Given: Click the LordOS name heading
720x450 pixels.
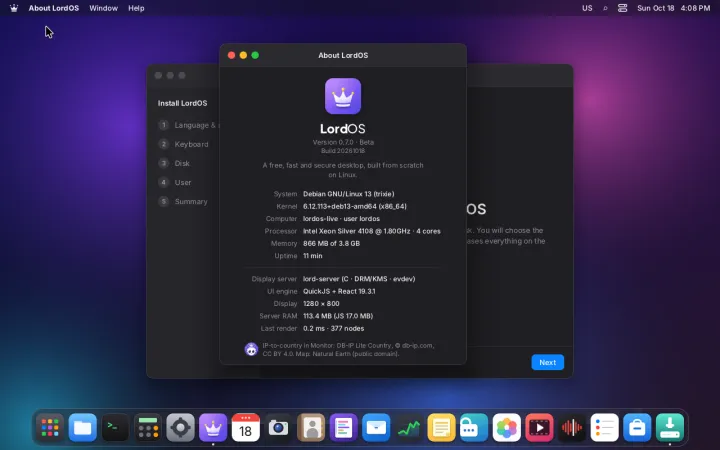Looking at the screenshot, I should tap(343, 129).
